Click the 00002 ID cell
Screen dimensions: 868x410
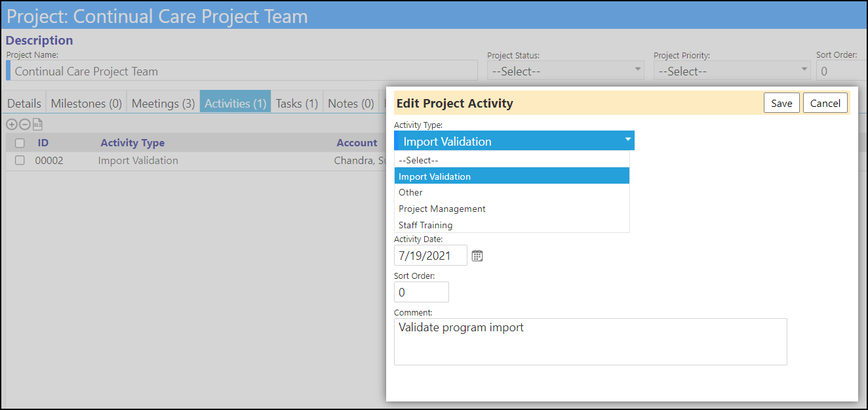(49, 160)
